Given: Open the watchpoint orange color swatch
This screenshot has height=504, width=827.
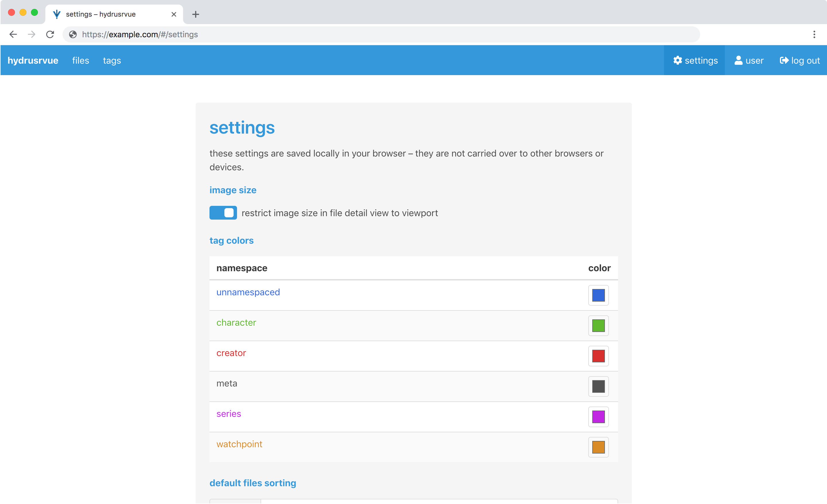Looking at the screenshot, I should 598,447.
